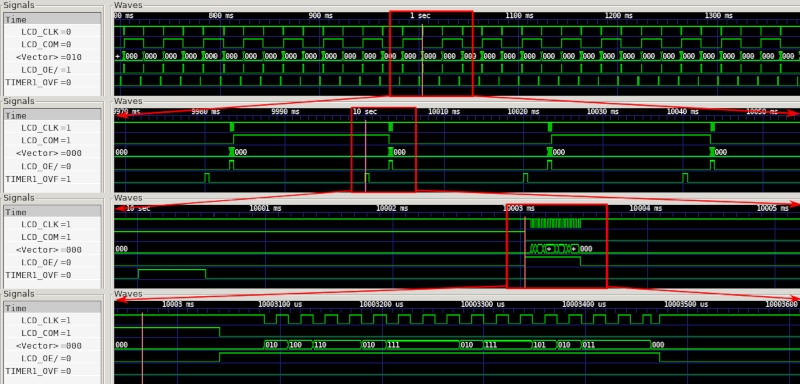800x384 pixels.
Task: Click the 1200 ms mark on the top time ruler
Action: 618,16
